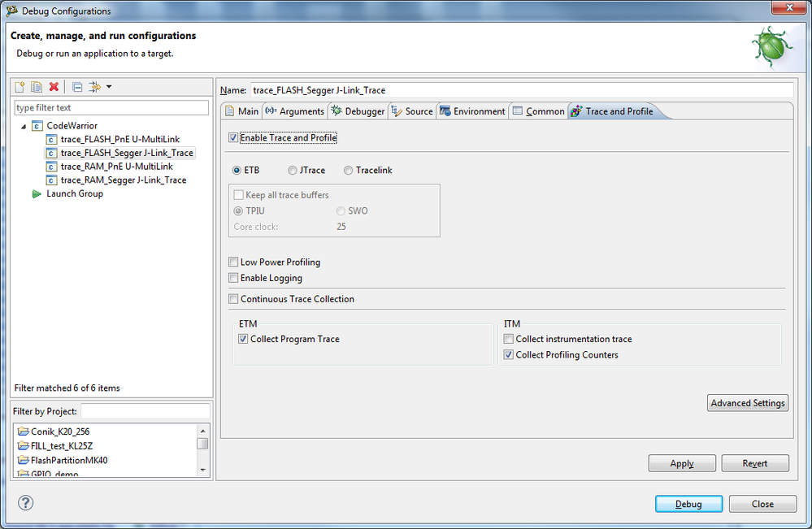
Task: Toggle Enable Trace and Profile checkbox
Action: point(233,137)
